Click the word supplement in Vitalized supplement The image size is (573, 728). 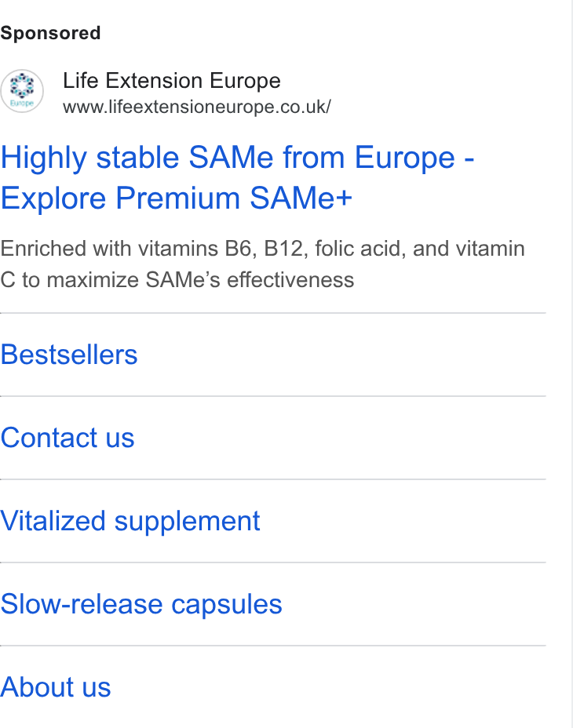pos(188,522)
